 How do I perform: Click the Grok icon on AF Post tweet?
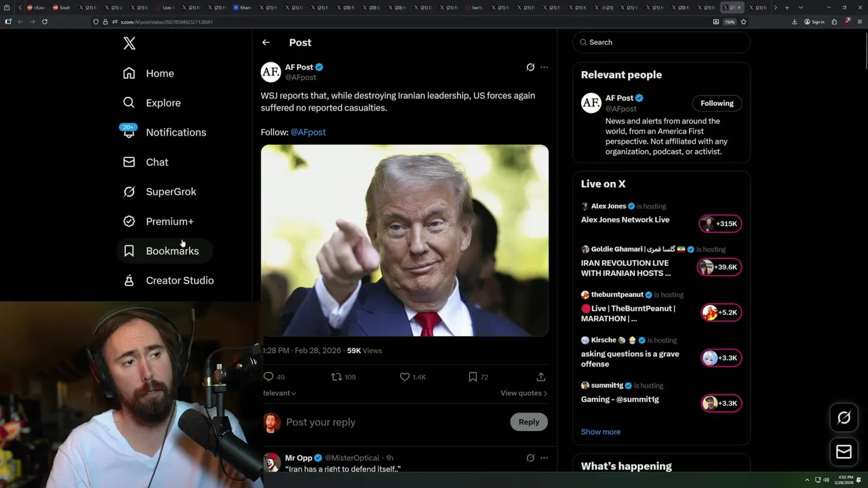pyautogui.click(x=530, y=67)
